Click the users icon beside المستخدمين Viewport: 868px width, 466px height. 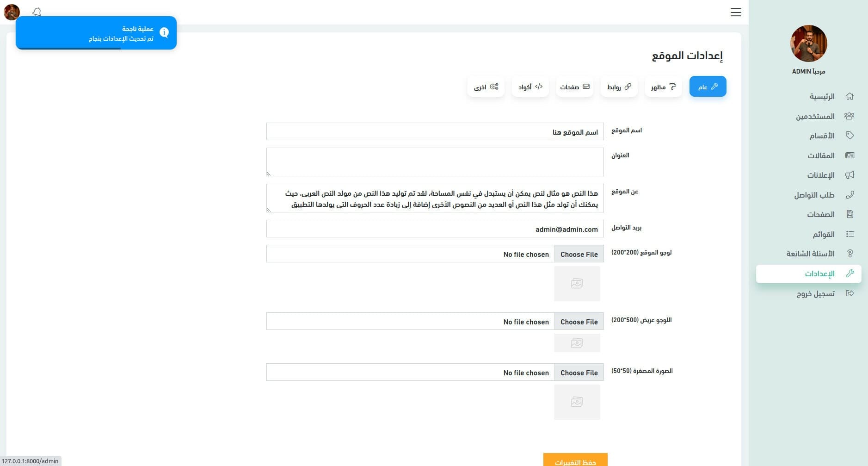[x=850, y=116]
